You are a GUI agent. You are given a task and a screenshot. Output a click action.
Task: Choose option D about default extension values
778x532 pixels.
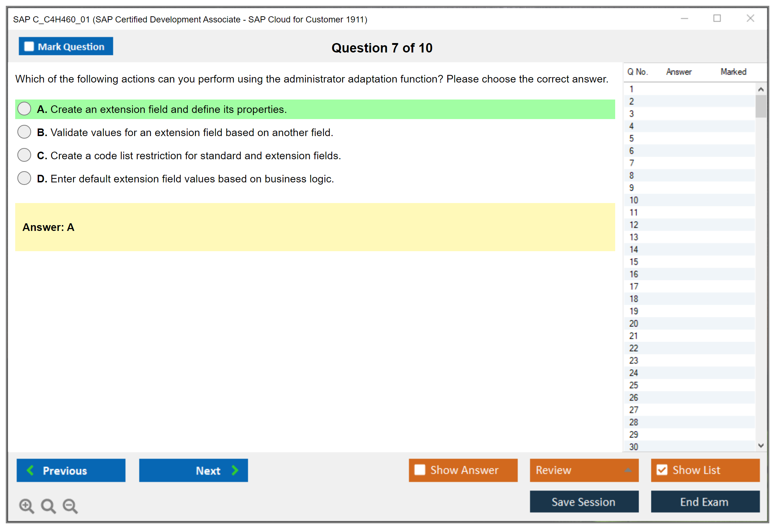[x=24, y=178]
